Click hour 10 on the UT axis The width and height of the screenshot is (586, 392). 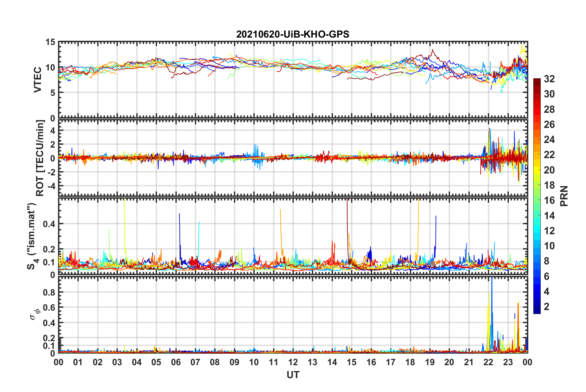(254, 362)
